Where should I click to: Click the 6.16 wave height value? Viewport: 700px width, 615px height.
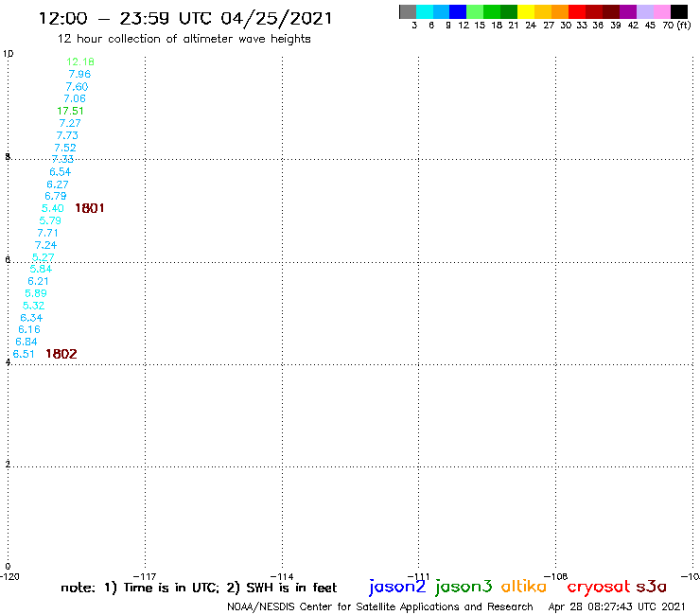pos(29,329)
